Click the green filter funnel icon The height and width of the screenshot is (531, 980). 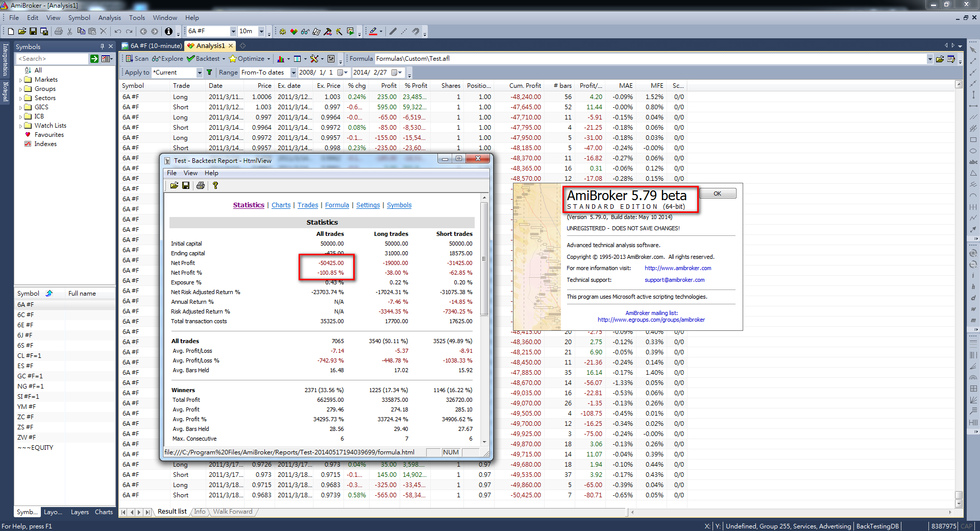(x=209, y=73)
